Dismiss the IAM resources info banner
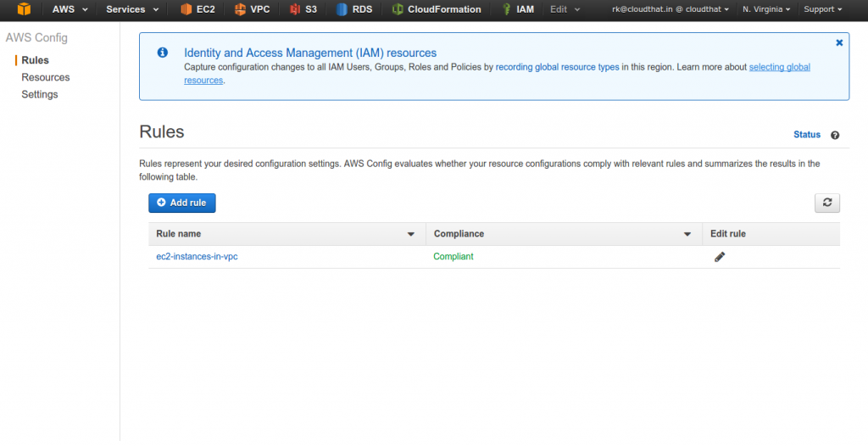Image resolution: width=868 pixels, height=446 pixels. click(839, 42)
